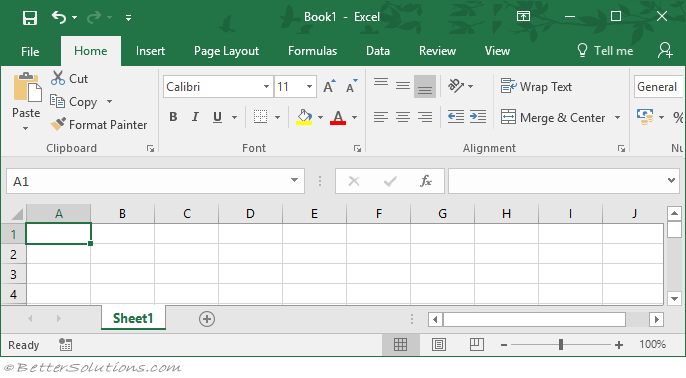Cut the selection

pos(69,78)
